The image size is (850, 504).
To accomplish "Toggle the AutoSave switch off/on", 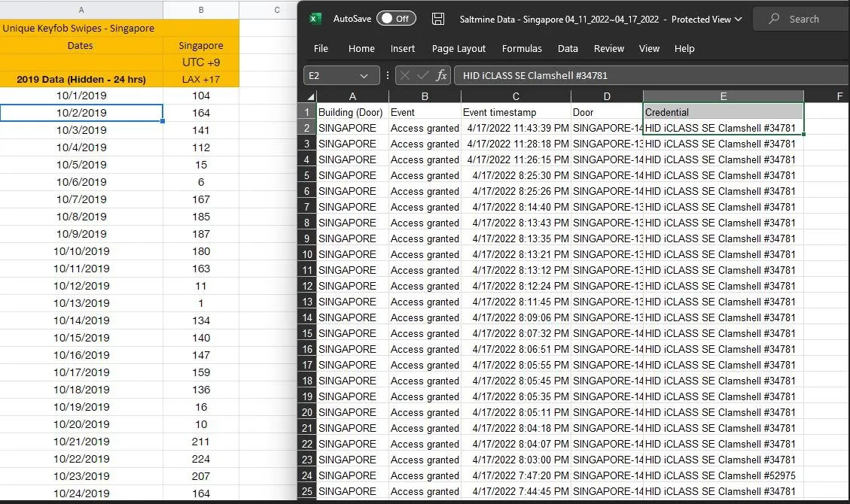I will coord(396,18).
